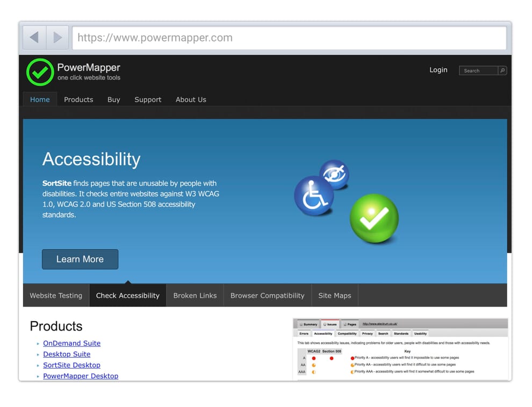Switch to the Website Testing tab
Viewport: 532px width, 407px height.
[56, 295]
